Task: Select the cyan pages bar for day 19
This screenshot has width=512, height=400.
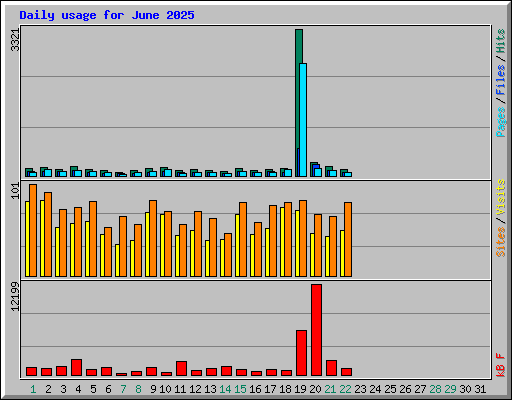Action: click(x=303, y=120)
